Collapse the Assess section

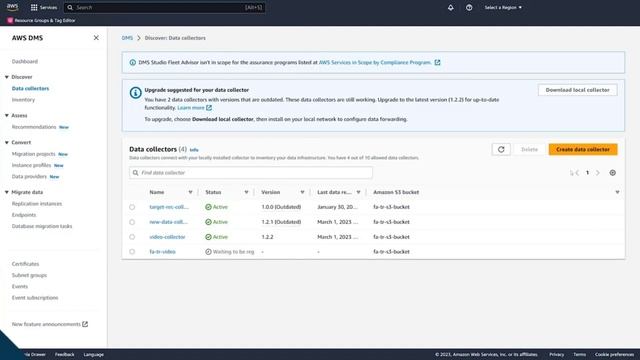point(7,116)
